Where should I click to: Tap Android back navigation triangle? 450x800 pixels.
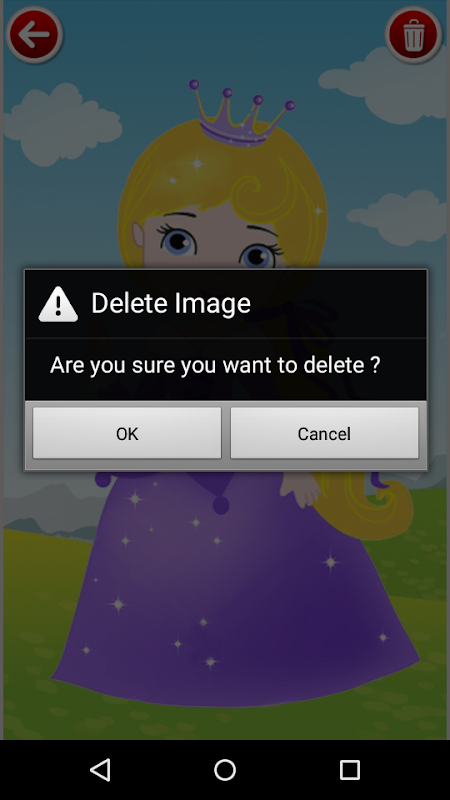(x=101, y=769)
